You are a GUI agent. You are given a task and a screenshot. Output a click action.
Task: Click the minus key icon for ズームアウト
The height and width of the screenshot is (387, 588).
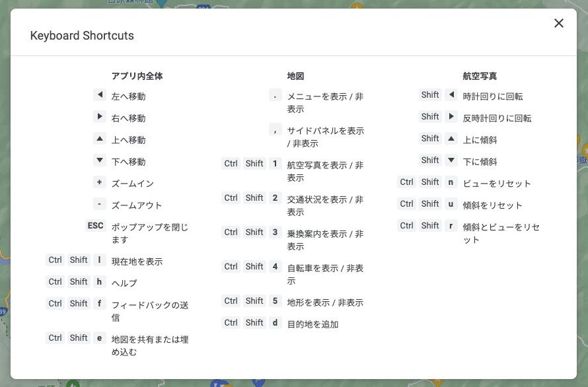pos(99,204)
